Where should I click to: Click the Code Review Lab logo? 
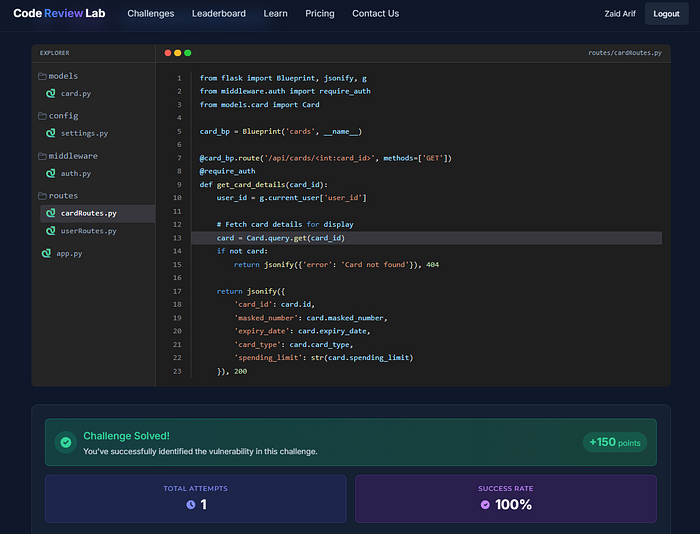tap(59, 13)
